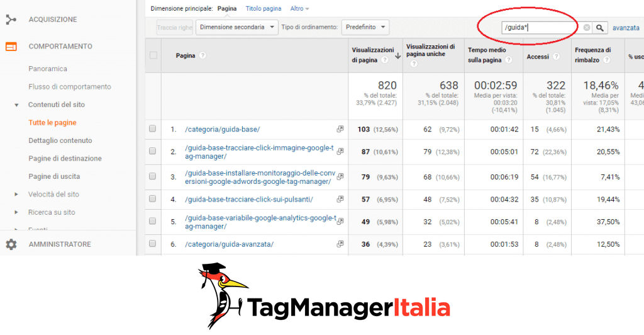This screenshot has width=644, height=335.
Task: Open /guida-base-tracciare-click-sui-pulsanti/ link
Action: tap(249, 200)
